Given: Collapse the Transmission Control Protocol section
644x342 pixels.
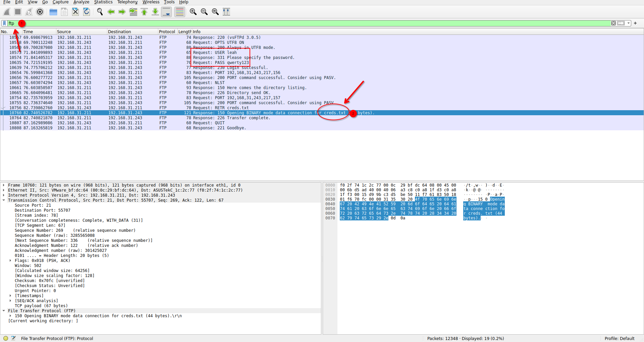Looking at the screenshot, I should (x=4, y=200).
